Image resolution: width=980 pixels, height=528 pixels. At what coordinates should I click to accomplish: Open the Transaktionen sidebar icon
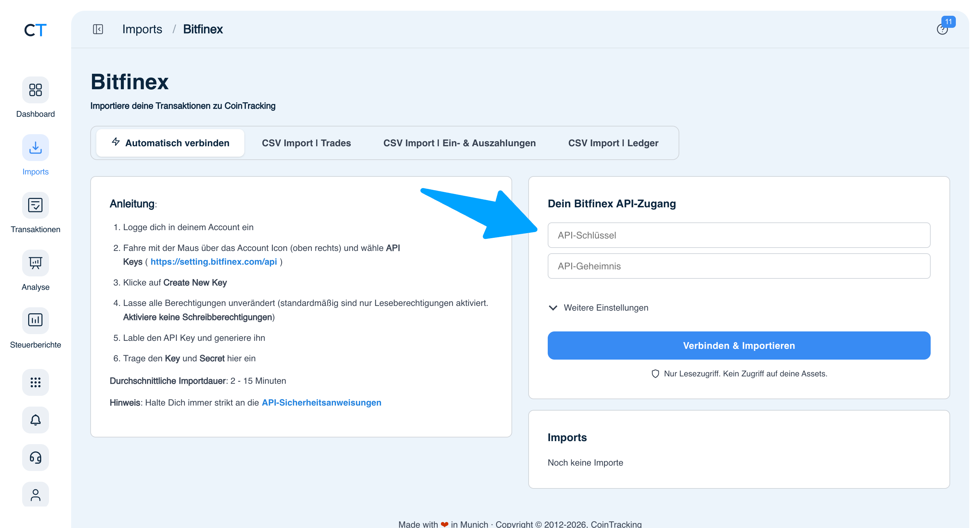coord(35,205)
